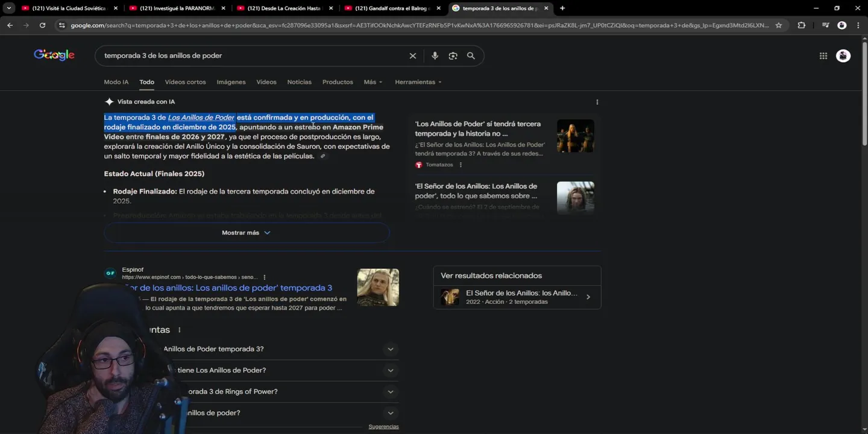Open Google Lens image search icon

click(x=453, y=55)
